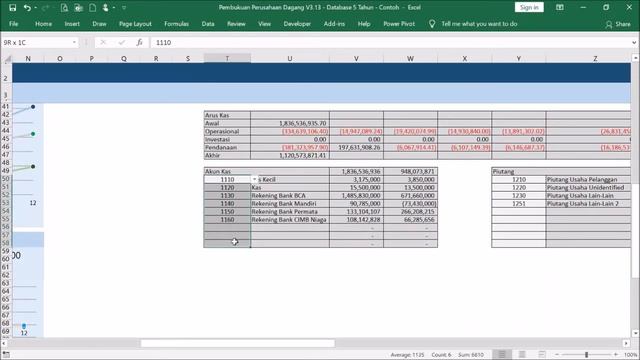Click the Operasional row label
640x360 pixels.
pyautogui.click(x=227, y=131)
